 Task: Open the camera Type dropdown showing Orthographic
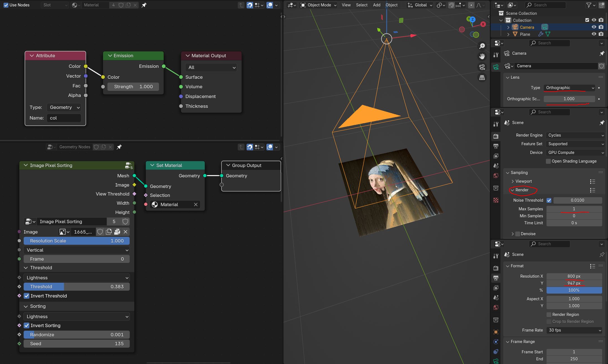(x=569, y=88)
